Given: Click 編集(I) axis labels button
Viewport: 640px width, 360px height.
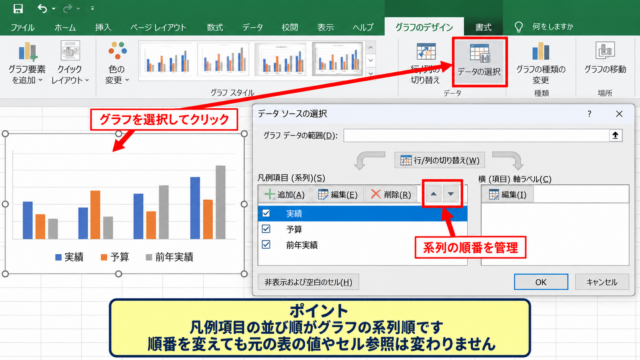Looking at the screenshot, I should pyautogui.click(x=508, y=195).
